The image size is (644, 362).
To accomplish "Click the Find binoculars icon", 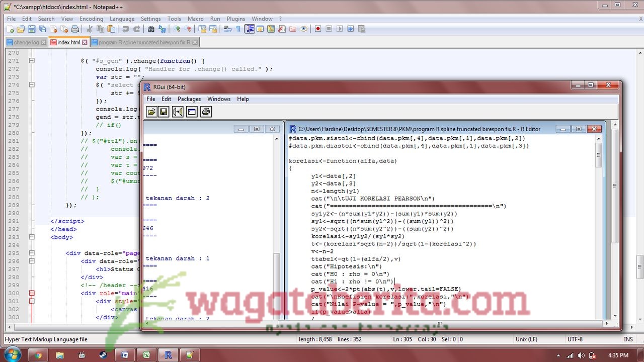I will (x=151, y=29).
